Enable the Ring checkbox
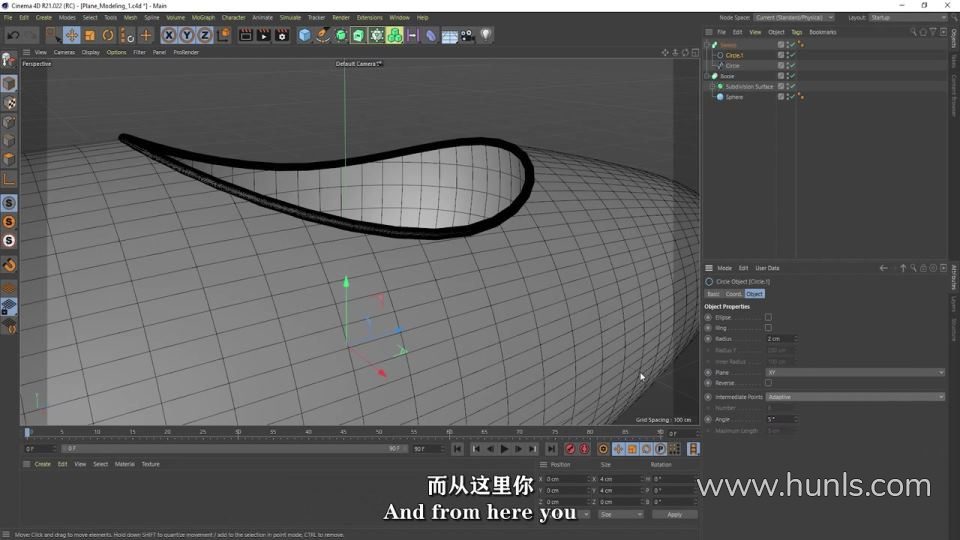The image size is (960, 540). tap(768, 328)
